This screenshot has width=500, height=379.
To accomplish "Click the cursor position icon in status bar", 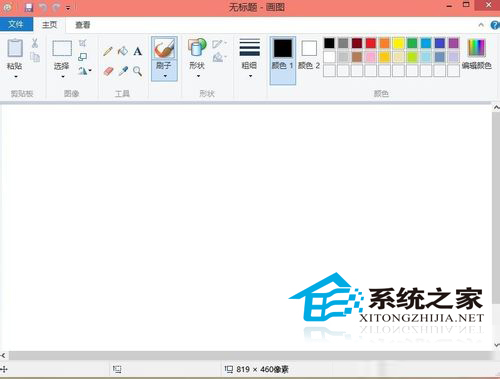I will pyautogui.click(x=4, y=369).
